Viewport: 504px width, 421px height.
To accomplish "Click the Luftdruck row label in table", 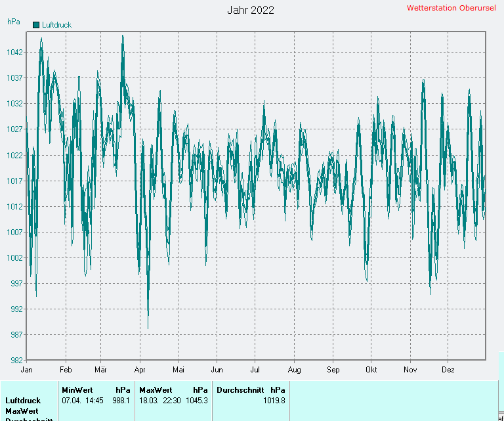I will (x=23, y=401).
